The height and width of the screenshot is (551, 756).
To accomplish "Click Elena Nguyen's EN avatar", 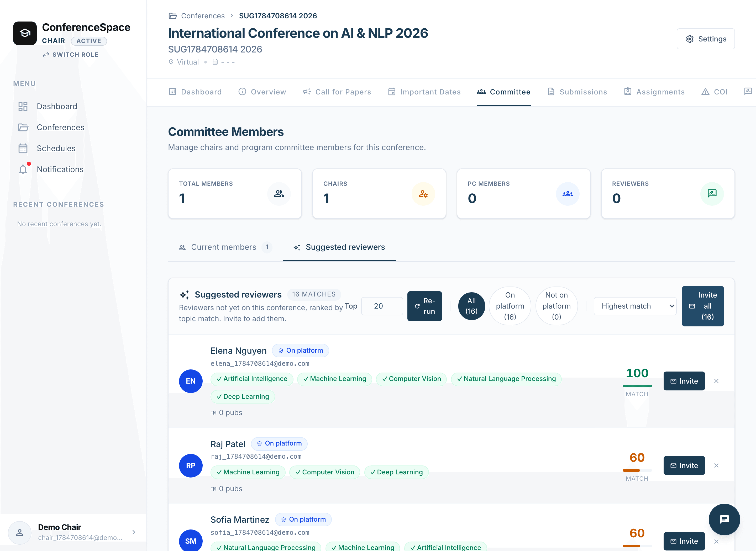I will point(191,381).
